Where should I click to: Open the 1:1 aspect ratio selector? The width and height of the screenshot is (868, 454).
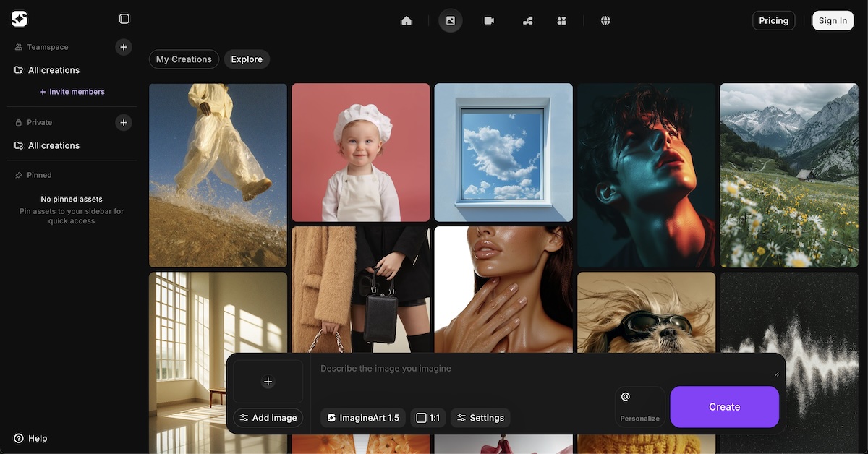[428, 418]
